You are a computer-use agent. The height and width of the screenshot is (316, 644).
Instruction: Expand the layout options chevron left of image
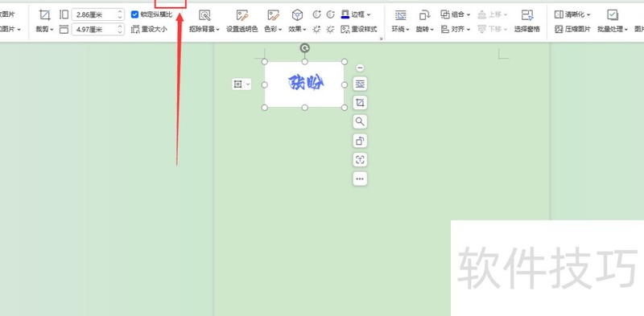pos(248,84)
